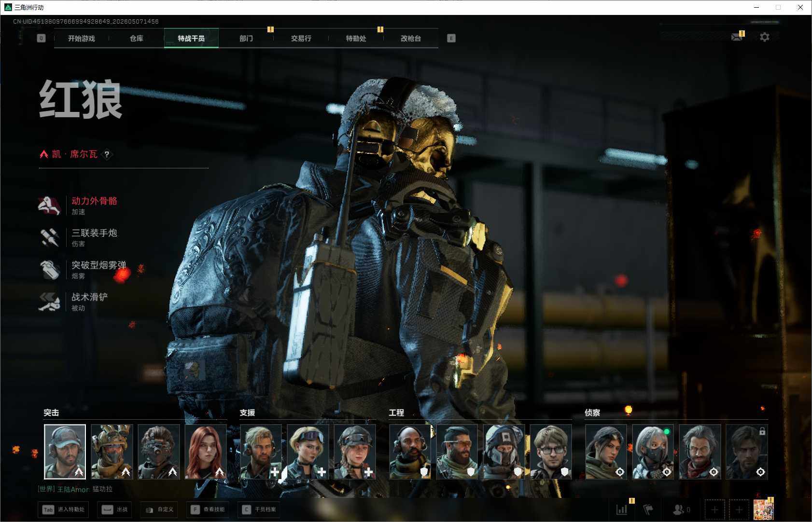Select the blonde 支援 operator with goggles
The height and width of the screenshot is (522, 812).
[308, 452]
